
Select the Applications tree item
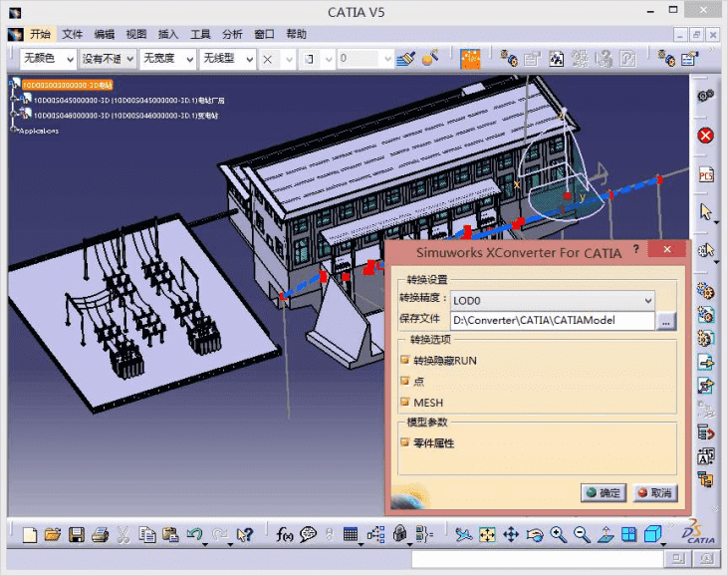point(39,131)
